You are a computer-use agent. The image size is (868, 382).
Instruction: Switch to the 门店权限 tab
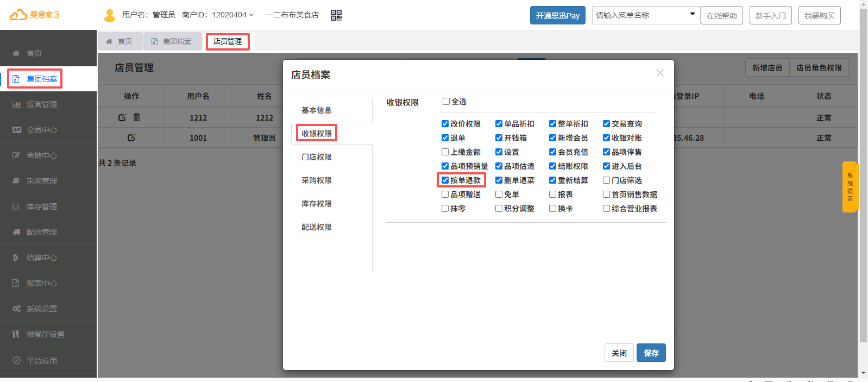pyautogui.click(x=317, y=157)
